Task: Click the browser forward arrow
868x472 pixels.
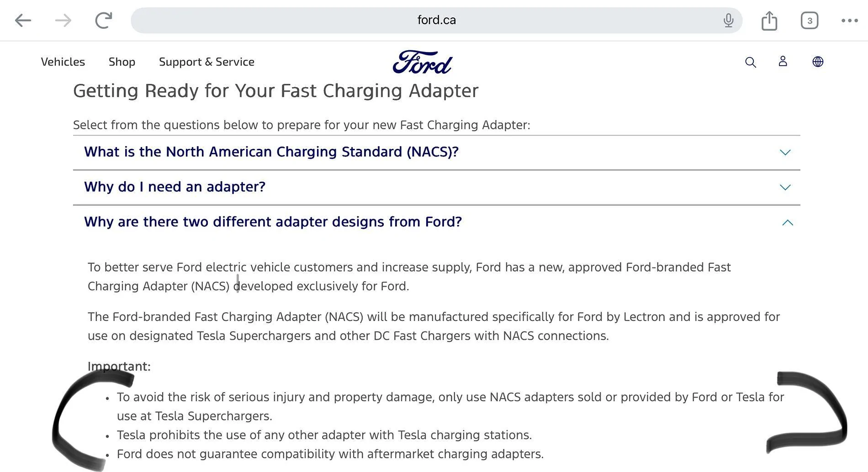Action: pos(63,21)
